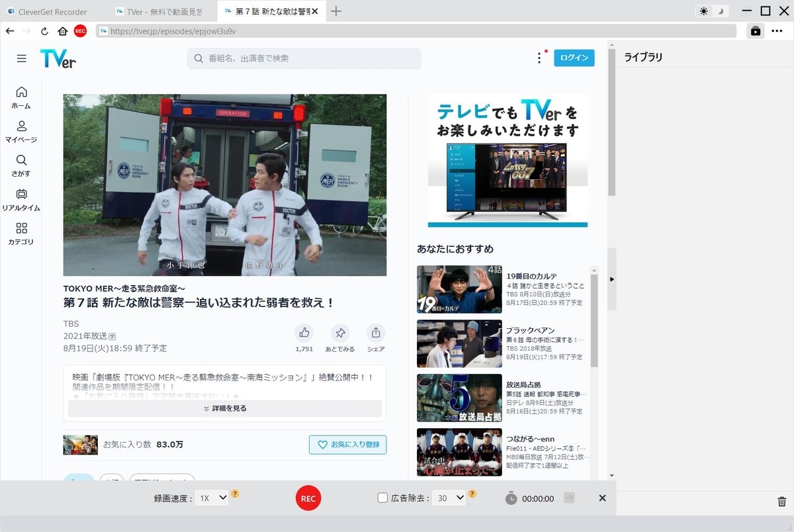
Task: Open the 広告除去 30 dropdown
Action: pyautogui.click(x=449, y=498)
